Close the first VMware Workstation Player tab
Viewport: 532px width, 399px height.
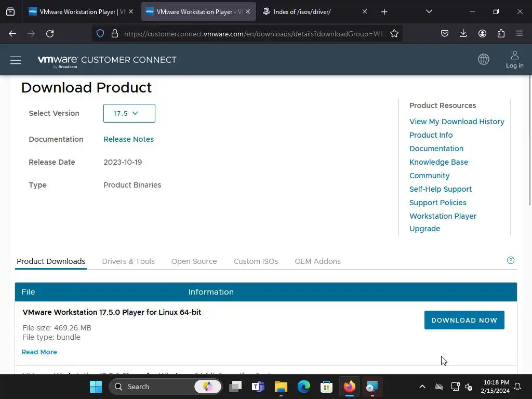tap(131, 12)
